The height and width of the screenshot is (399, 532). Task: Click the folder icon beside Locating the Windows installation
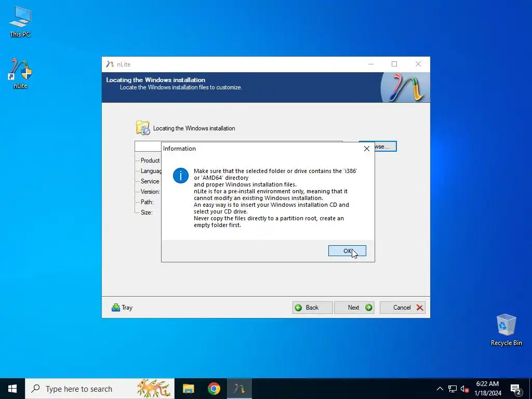tap(143, 128)
